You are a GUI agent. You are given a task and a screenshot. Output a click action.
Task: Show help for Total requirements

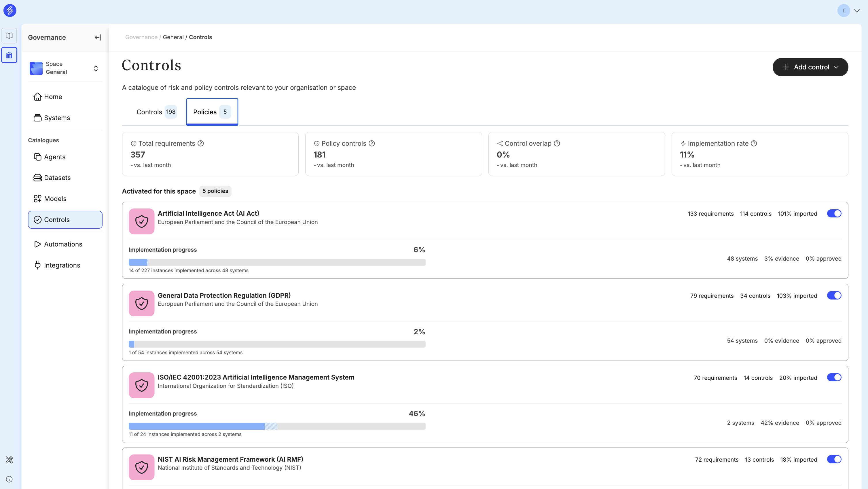click(x=200, y=144)
